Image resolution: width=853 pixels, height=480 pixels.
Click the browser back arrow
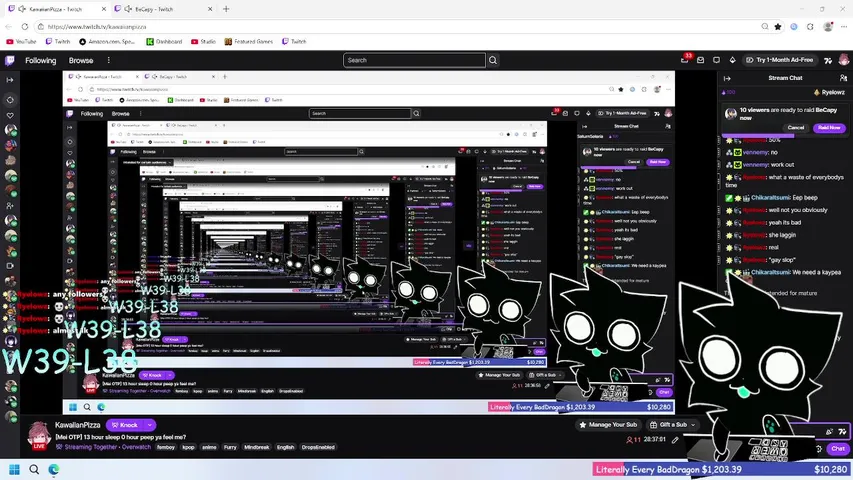[9, 27]
